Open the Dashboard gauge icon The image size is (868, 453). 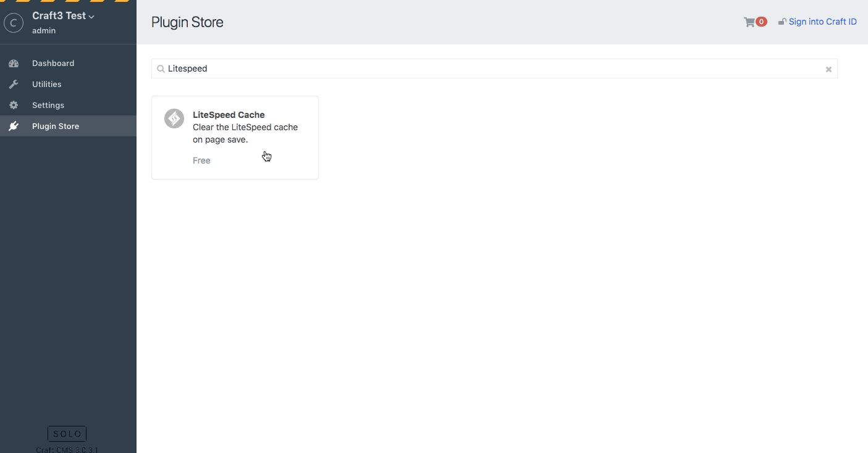click(x=14, y=64)
